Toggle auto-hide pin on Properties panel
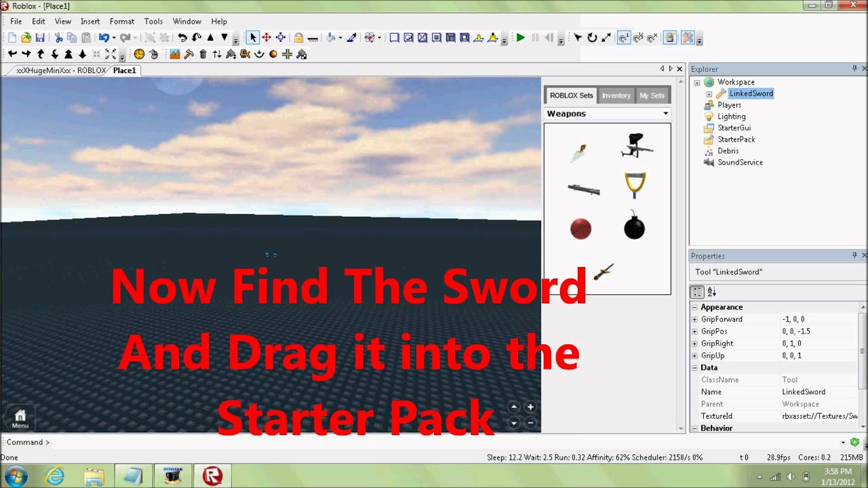The image size is (868, 488). pos(854,256)
